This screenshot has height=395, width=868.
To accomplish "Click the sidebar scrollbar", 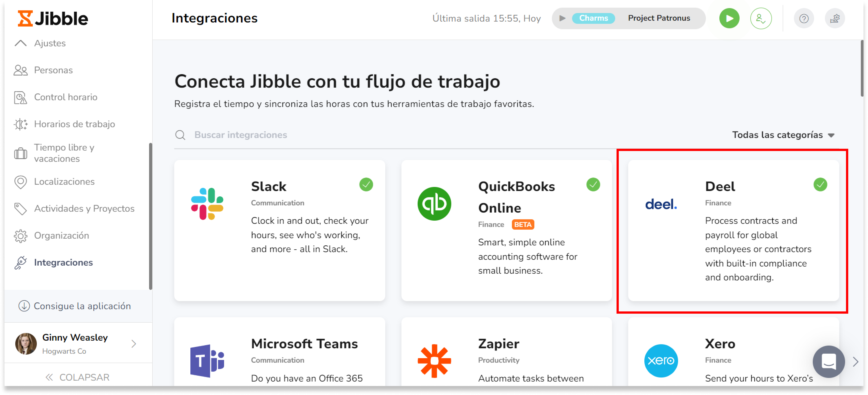I will click(x=150, y=216).
